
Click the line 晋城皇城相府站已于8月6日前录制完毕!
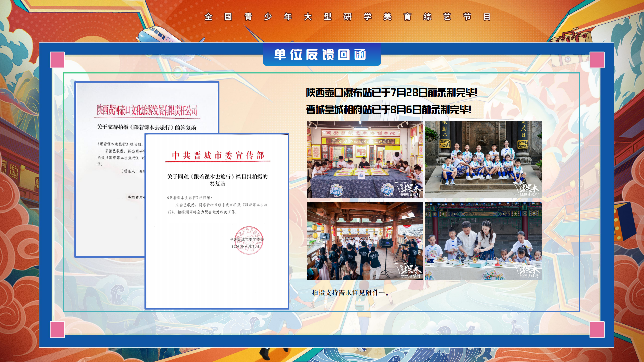point(388,110)
